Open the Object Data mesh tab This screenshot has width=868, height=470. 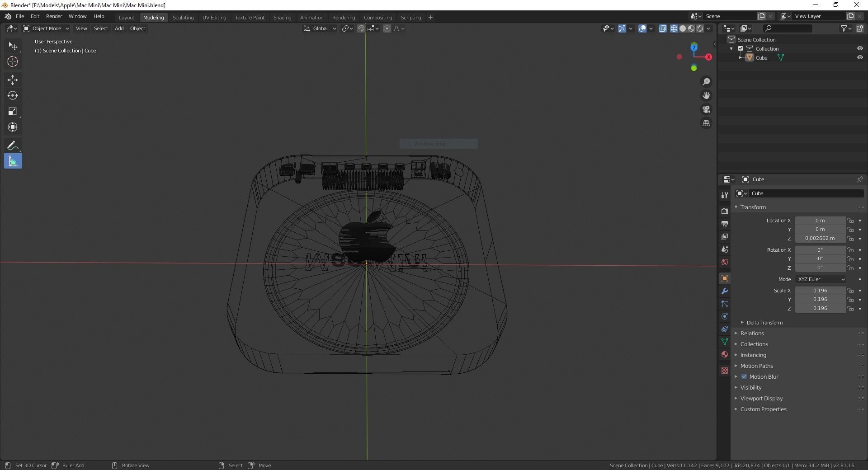coord(725,342)
